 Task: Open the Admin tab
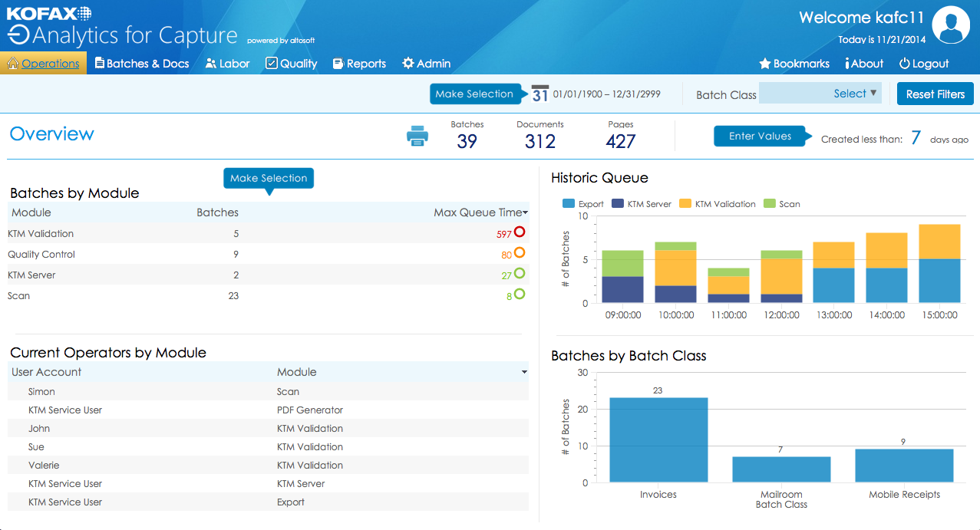point(426,64)
